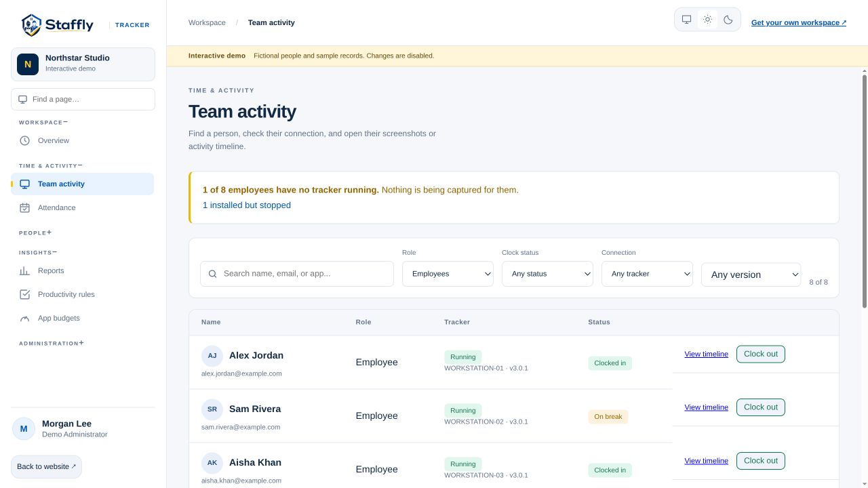Collapse the Insights sidebar section
868x488 pixels.
(x=38, y=253)
